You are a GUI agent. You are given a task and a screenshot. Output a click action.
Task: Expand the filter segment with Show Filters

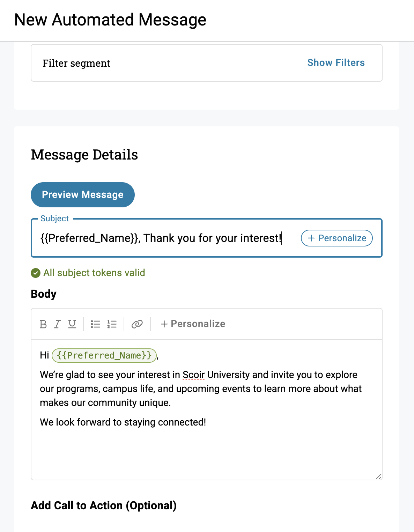(x=336, y=63)
